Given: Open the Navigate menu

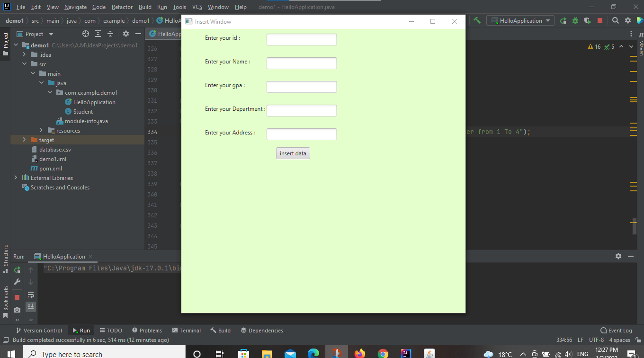Looking at the screenshot, I should coord(75,7).
